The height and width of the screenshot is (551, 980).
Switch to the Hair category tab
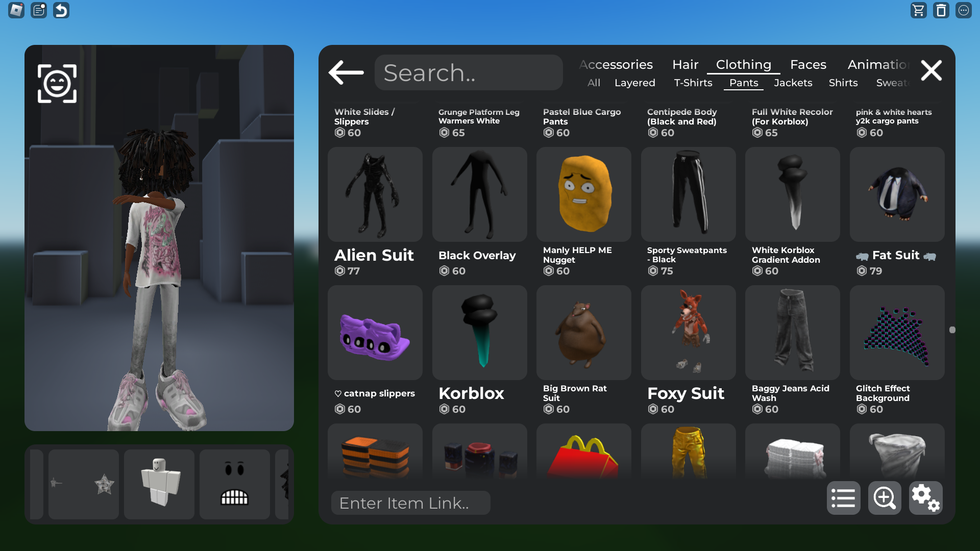685,65
